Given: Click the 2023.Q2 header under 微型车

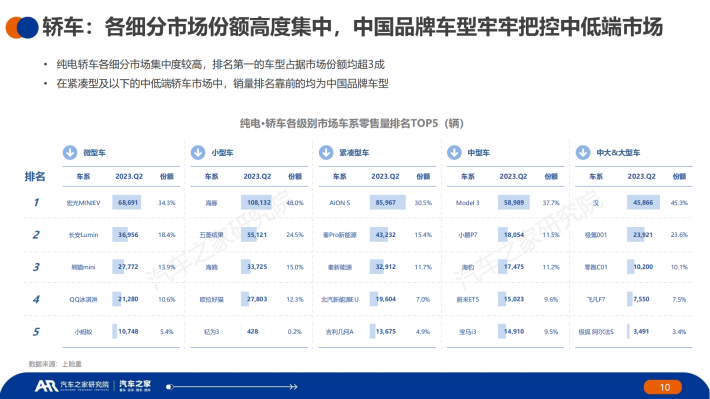Looking at the screenshot, I should coord(129,177).
